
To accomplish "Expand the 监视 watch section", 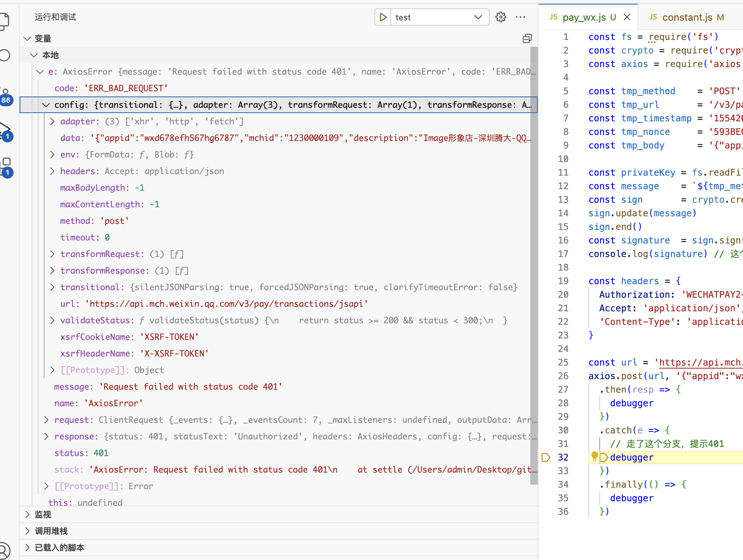I will 43,514.
